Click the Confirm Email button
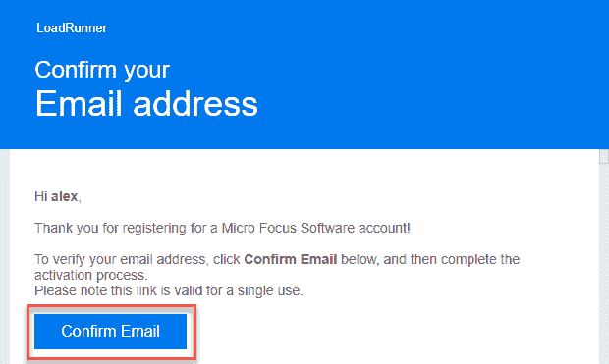609x364 pixels. pos(110,332)
